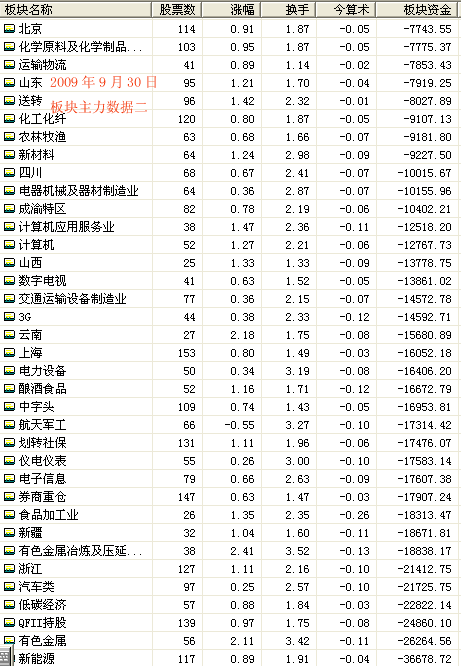Click stock count 147 in 券商重仓 row
The width and height of the screenshot is (461, 666).
(x=187, y=497)
